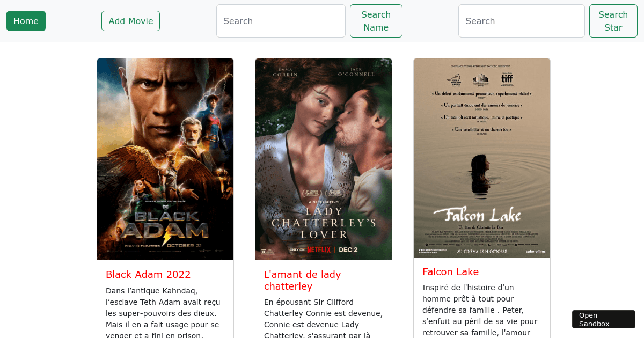Click the Home button
The image size is (644, 338).
point(26,21)
